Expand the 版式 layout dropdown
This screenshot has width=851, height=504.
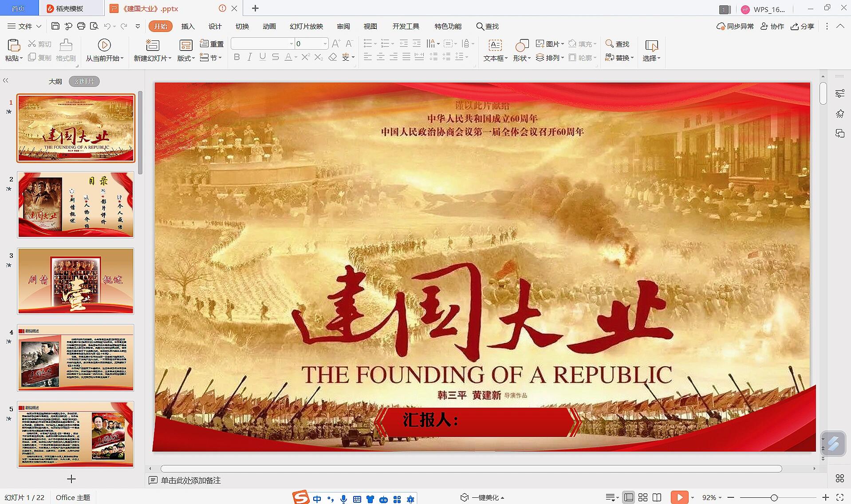[193, 58]
